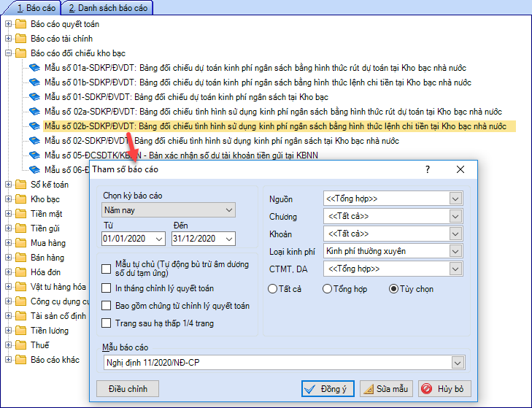Expand Sổ kế toán tree node
The height and width of the screenshot is (408, 532).
(9, 185)
